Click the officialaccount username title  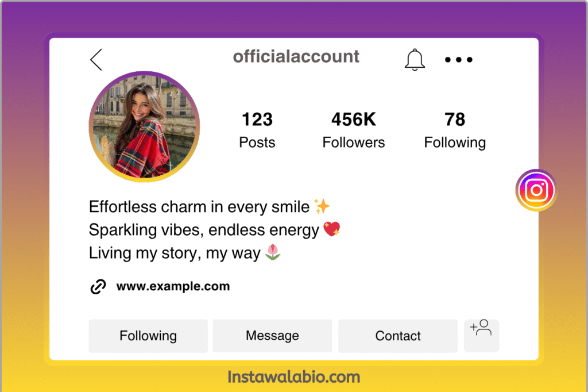coord(296,57)
